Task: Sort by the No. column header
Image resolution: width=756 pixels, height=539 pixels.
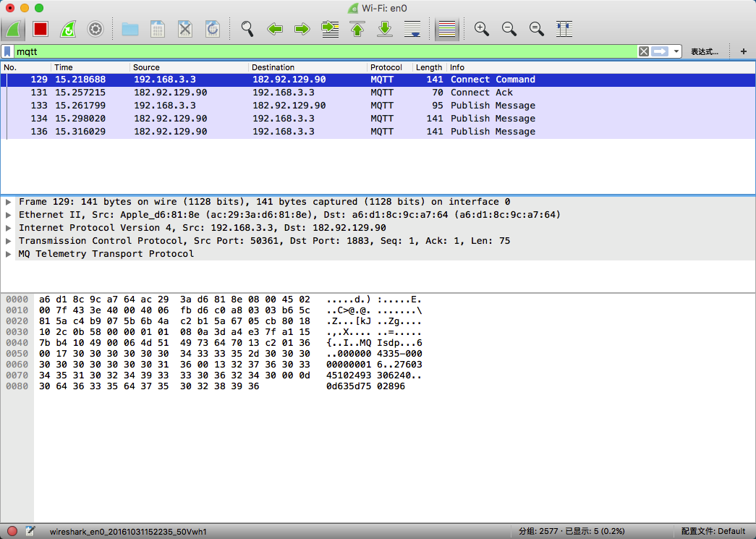Action: click(25, 67)
